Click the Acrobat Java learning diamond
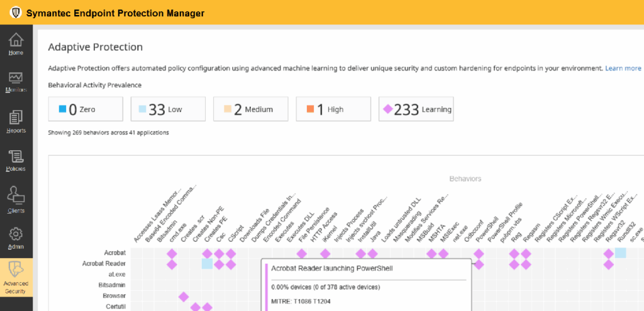 [x=372, y=254]
